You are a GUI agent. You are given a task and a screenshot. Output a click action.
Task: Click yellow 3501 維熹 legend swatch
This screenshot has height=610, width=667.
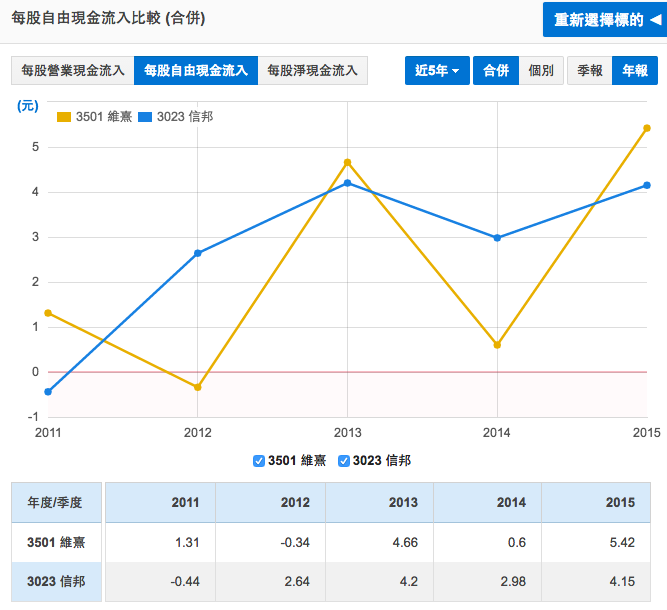point(64,117)
